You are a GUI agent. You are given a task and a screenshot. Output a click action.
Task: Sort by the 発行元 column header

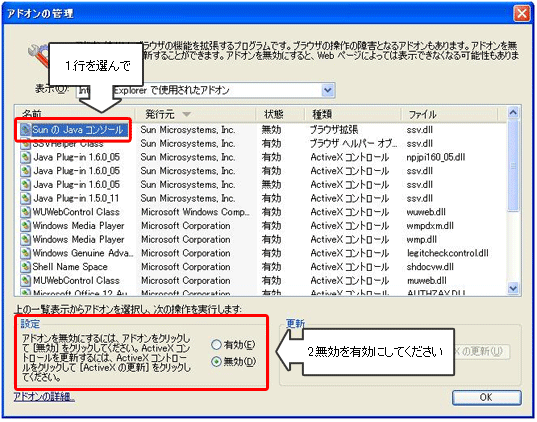[x=195, y=114]
